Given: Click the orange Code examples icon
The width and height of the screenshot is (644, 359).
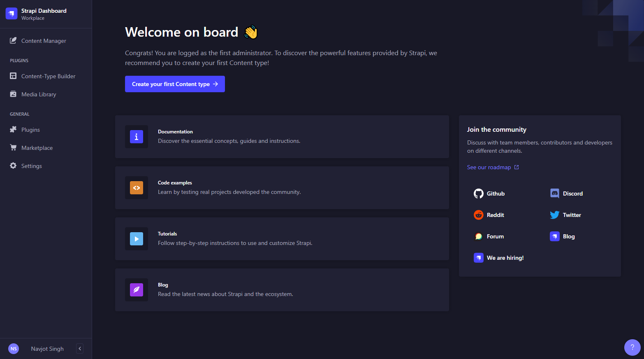Looking at the screenshot, I should point(137,188).
